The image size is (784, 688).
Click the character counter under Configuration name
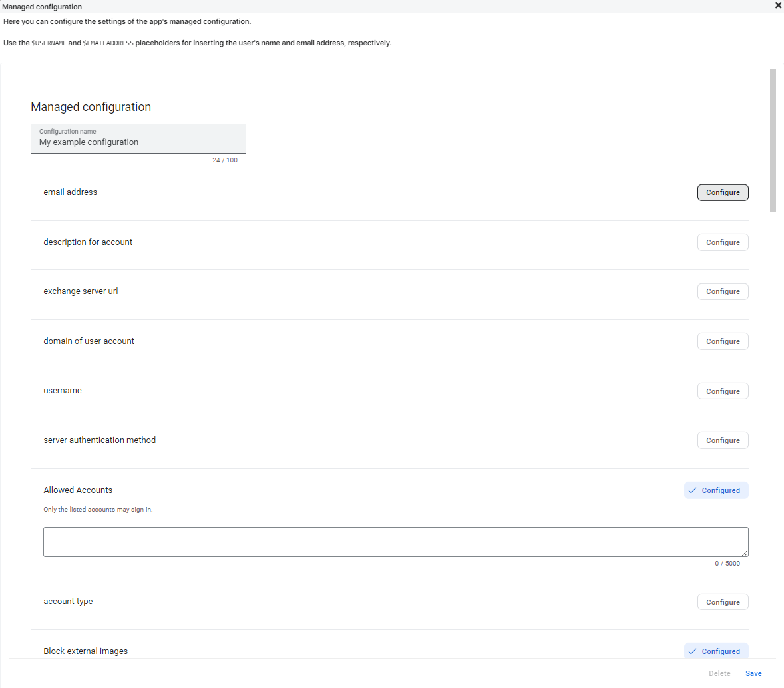[x=225, y=160]
